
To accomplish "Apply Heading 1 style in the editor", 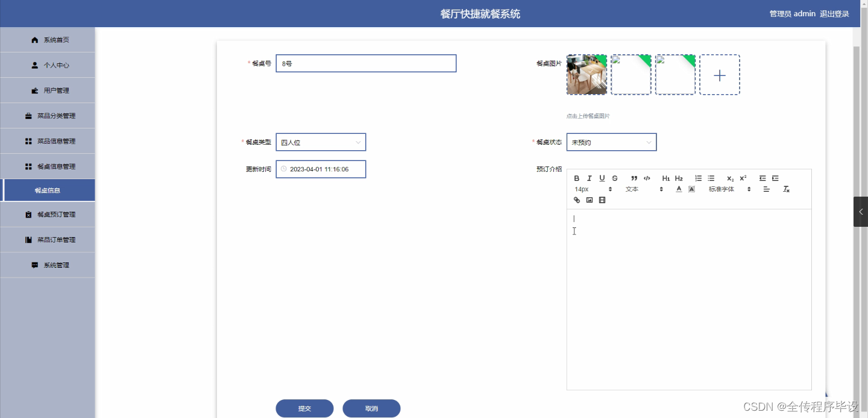I will tap(666, 179).
